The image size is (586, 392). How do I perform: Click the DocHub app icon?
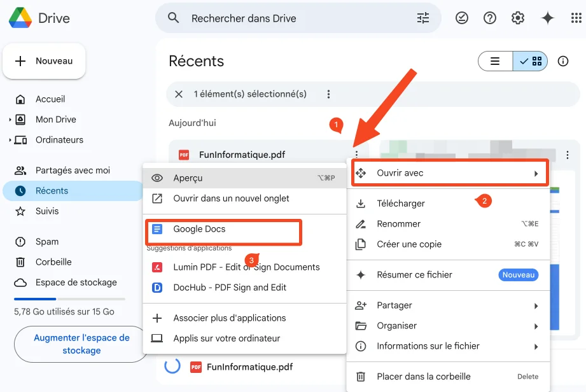157,288
